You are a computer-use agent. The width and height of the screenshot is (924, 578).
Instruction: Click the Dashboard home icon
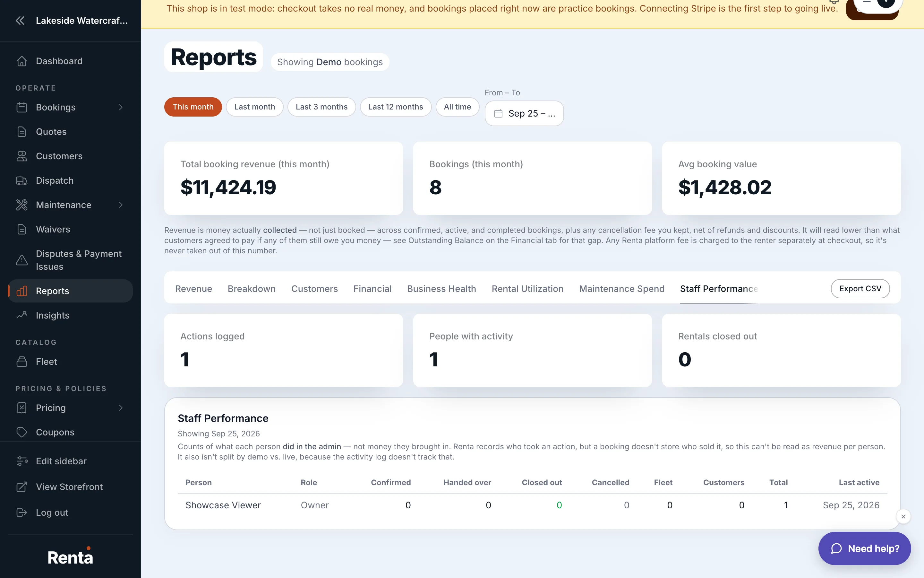point(22,61)
